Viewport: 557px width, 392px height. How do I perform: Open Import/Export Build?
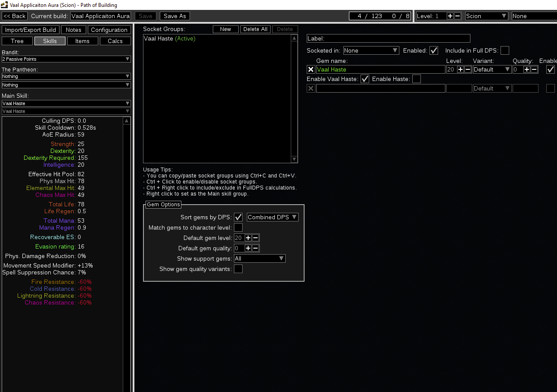(x=31, y=30)
